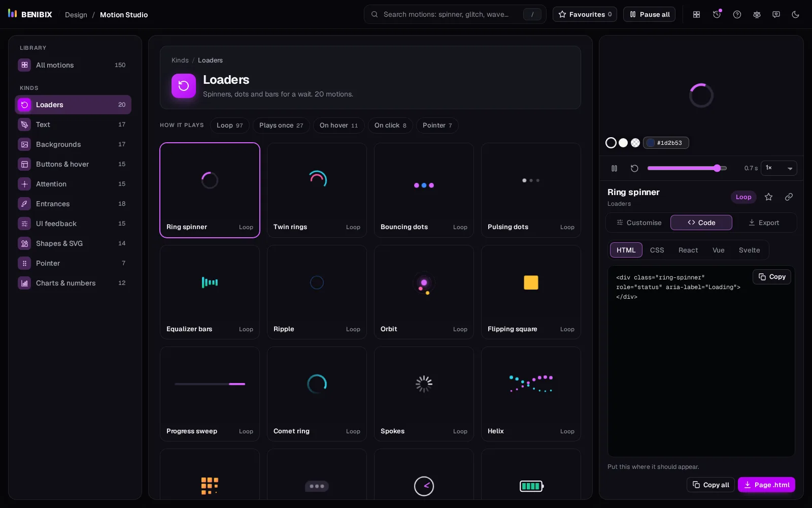Viewport: 812px width, 508px height.
Task: Download with the Page .html button
Action: [x=766, y=485]
